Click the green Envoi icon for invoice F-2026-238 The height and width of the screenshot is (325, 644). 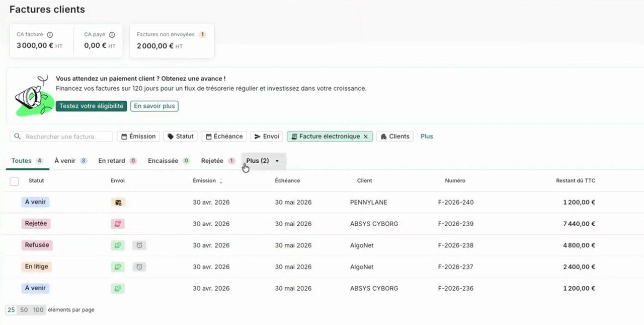pos(118,245)
